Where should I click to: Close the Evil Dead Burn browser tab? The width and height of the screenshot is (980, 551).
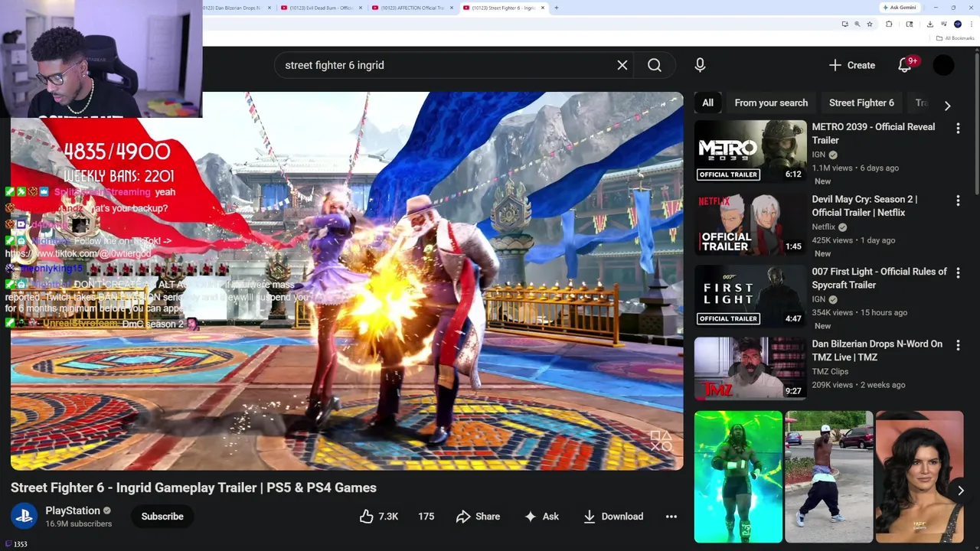(x=361, y=8)
